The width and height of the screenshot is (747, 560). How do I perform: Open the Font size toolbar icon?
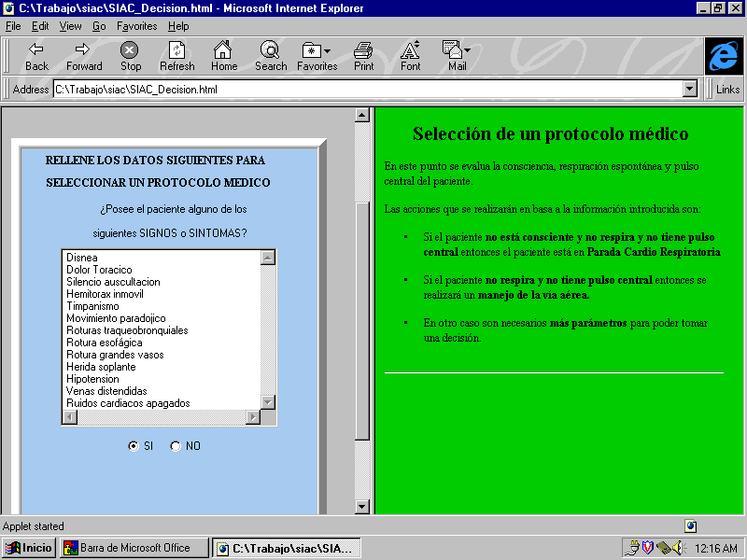(410, 49)
